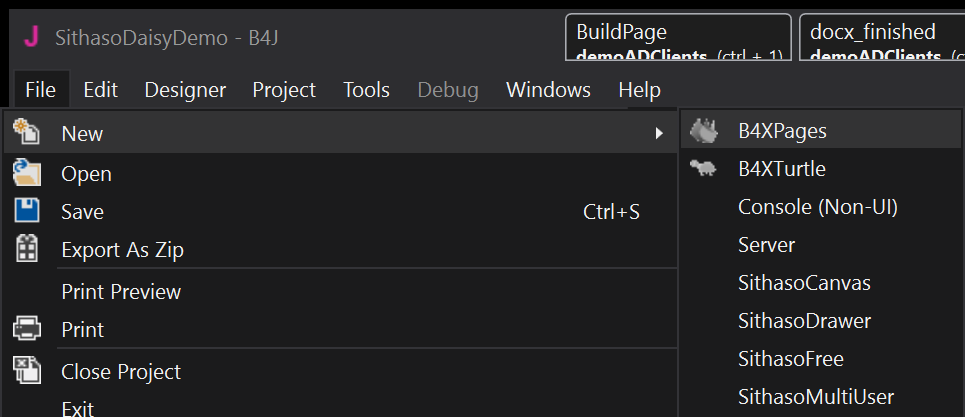Click the Save floppy disk icon
The height and width of the screenshot is (417, 965).
click(x=27, y=211)
